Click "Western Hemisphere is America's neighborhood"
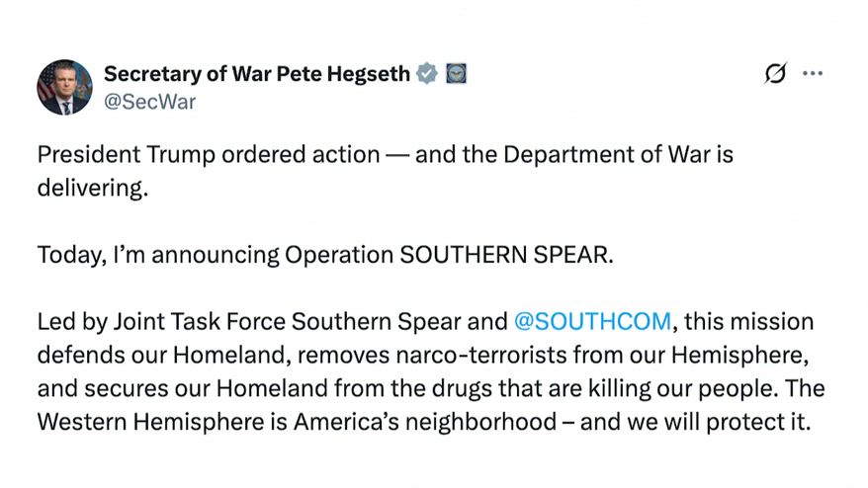The width and height of the screenshot is (868, 488). (x=297, y=421)
